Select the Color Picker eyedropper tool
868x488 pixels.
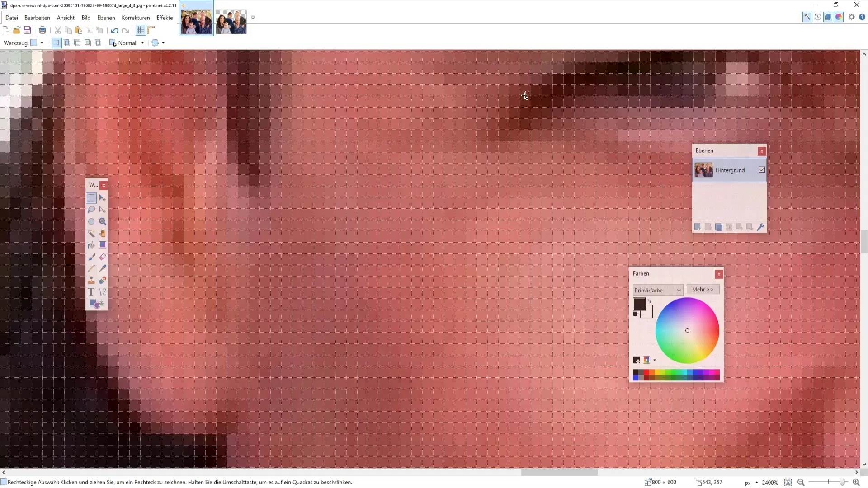[103, 268]
